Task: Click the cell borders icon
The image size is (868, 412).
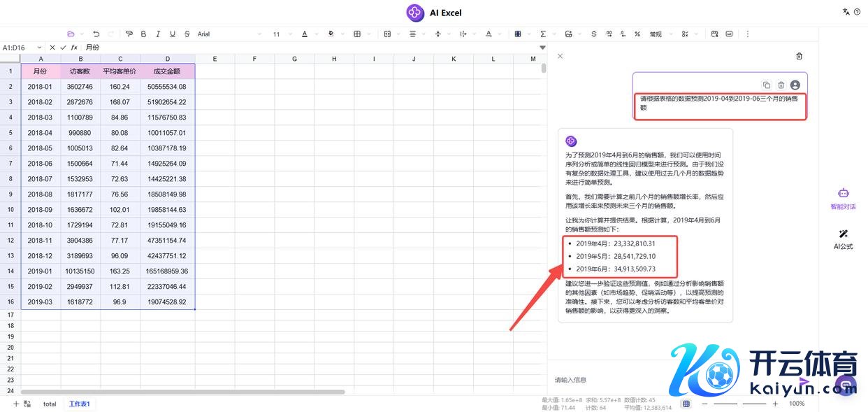Action: 357,34
